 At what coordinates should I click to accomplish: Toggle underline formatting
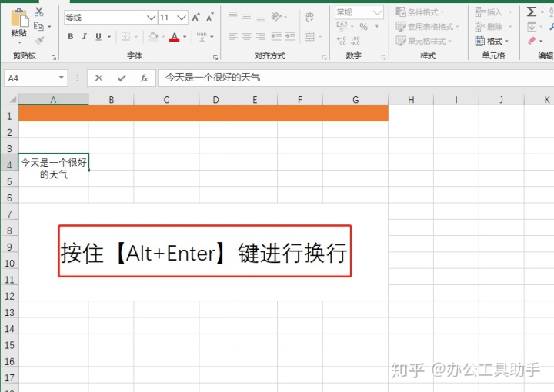tap(98, 36)
